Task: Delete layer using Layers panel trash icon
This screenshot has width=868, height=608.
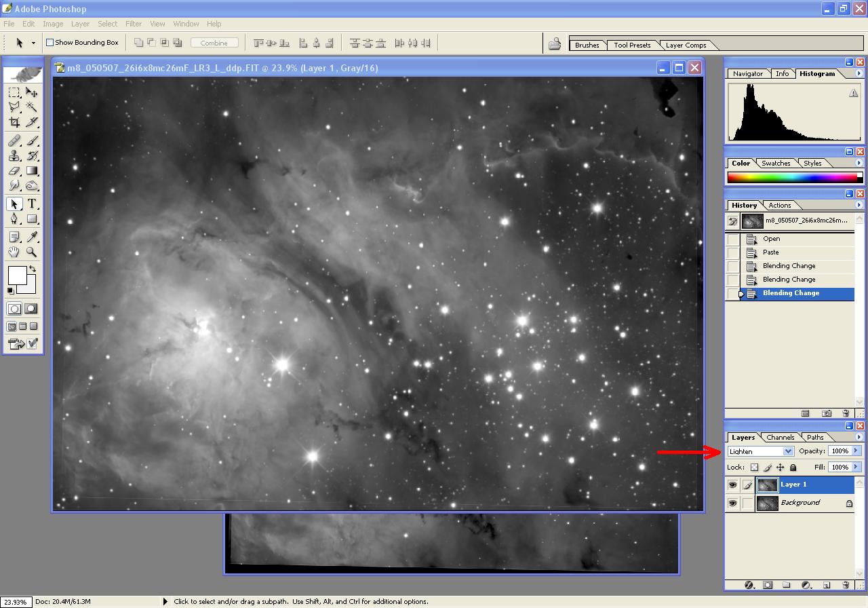Action: (x=846, y=585)
